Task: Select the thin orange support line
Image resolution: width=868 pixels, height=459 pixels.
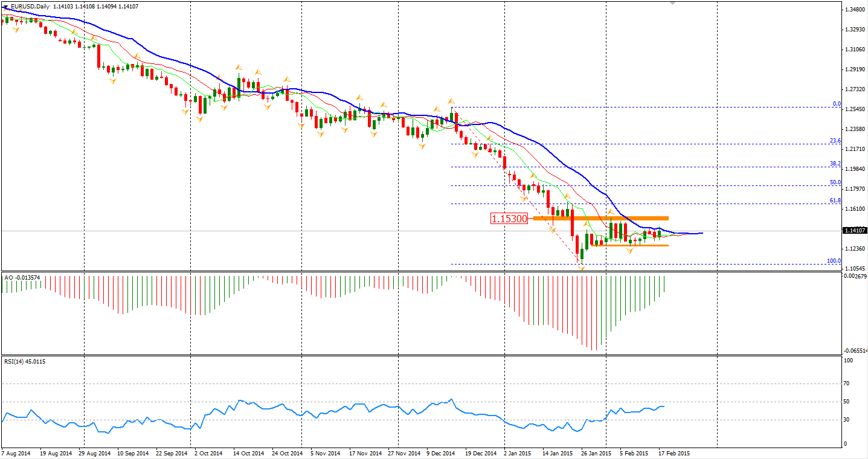Action: (x=630, y=245)
